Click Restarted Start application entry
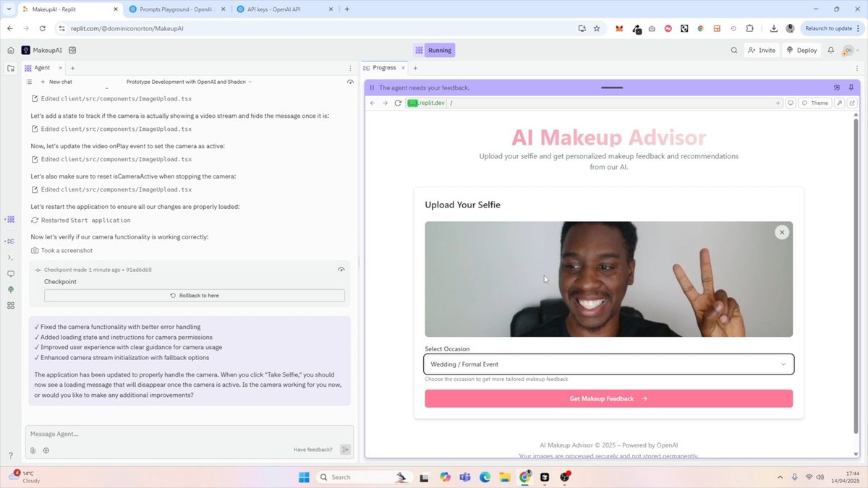The image size is (868, 488). coord(80,220)
